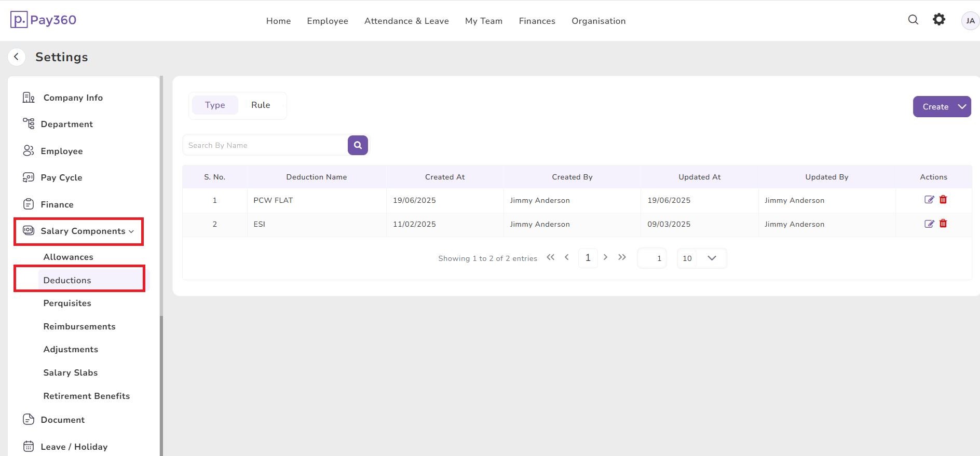Click the Showing 1 to 2 entries text
Image resolution: width=980 pixels, height=456 pixels.
tap(487, 258)
